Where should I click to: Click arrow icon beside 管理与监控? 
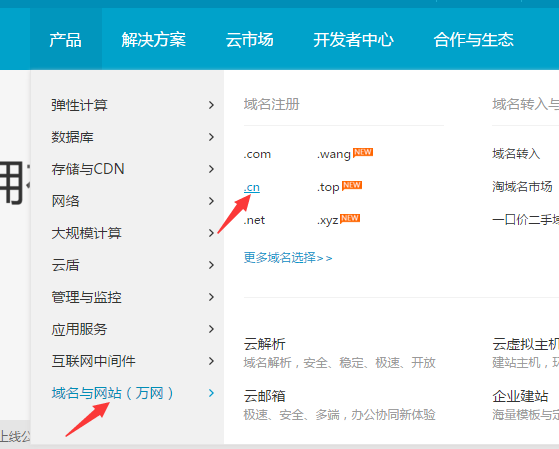(211, 297)
